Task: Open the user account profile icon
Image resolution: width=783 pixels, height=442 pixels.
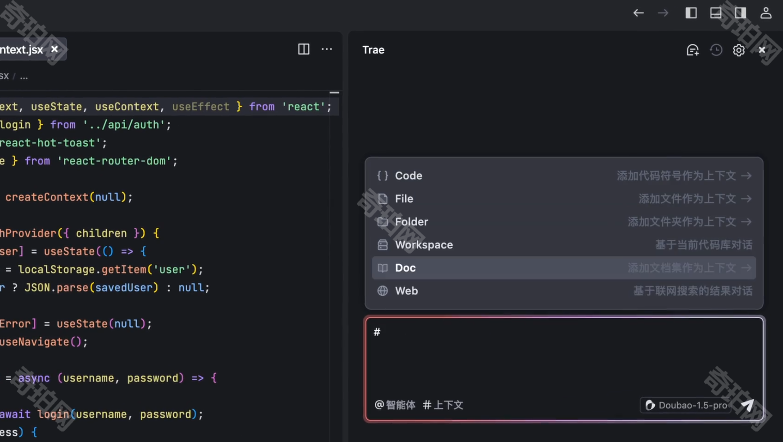Action: click(766, 13)
